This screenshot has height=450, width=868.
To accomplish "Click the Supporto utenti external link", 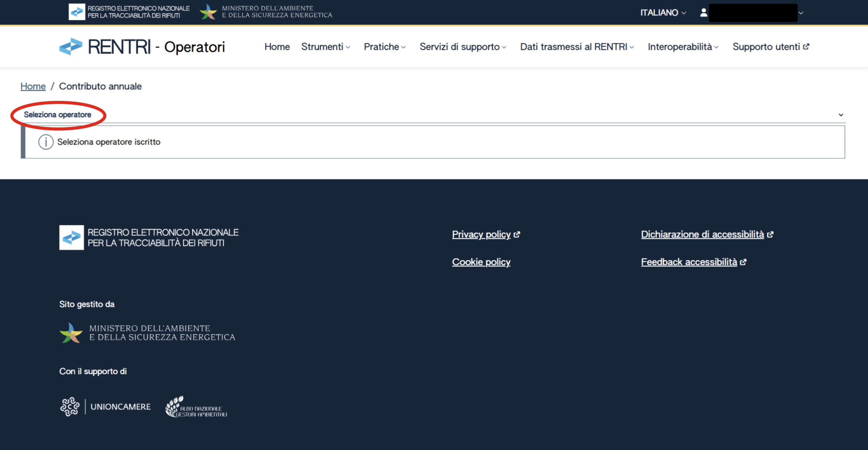I will pyautogui.click(x=770, y=46).
